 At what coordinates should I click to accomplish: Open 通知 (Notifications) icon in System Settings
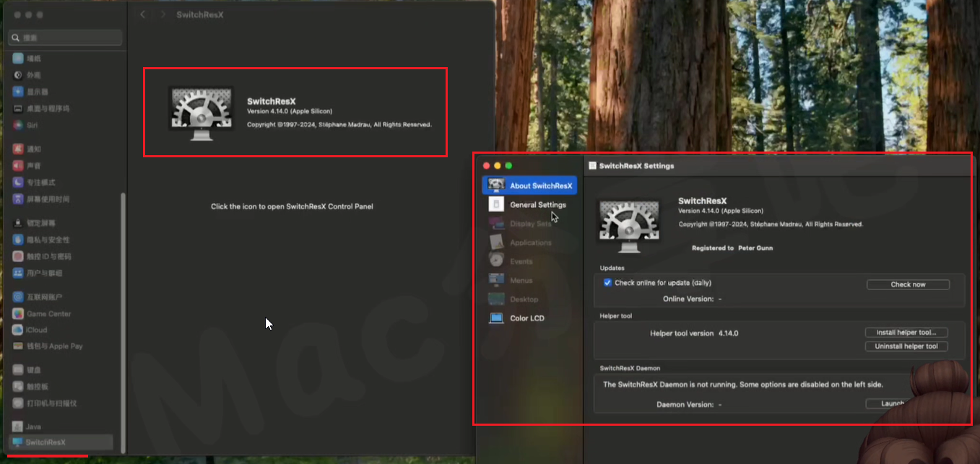click(18, 149)
